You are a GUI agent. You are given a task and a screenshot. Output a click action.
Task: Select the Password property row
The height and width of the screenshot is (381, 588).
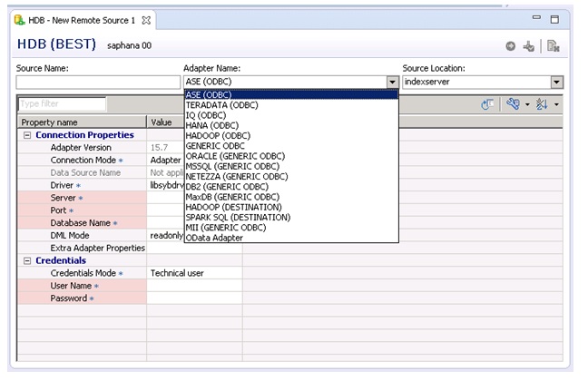pos(82,298)
